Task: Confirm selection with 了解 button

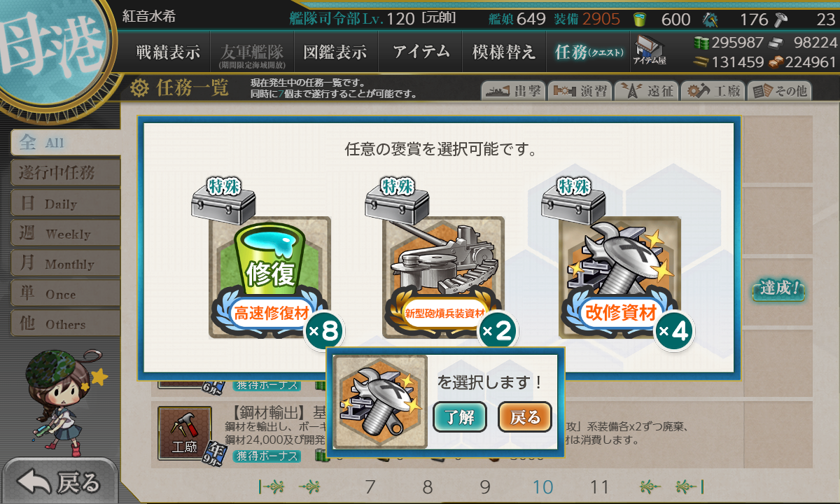Action: 459,417
